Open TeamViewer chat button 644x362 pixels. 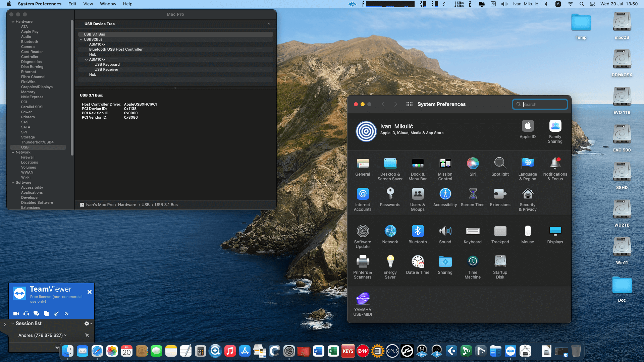pos(36,314)
